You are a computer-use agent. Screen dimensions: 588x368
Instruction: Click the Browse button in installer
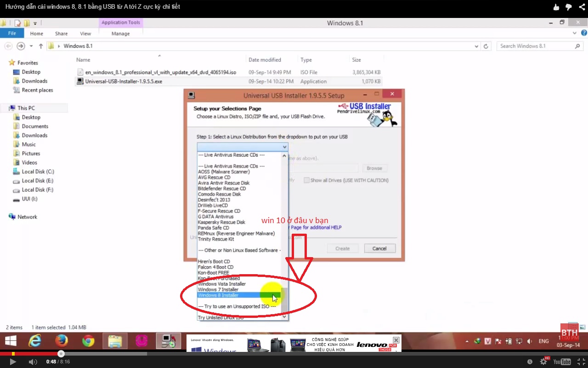374,168
